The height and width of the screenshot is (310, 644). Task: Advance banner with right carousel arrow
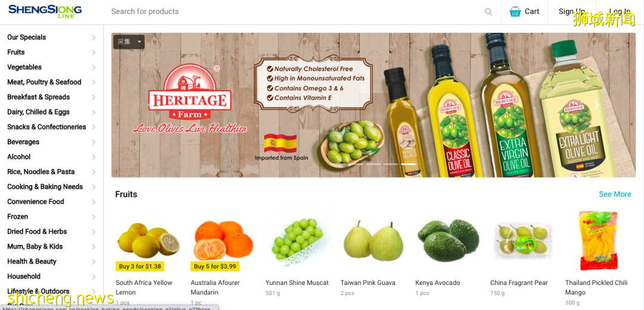point(597,105)
